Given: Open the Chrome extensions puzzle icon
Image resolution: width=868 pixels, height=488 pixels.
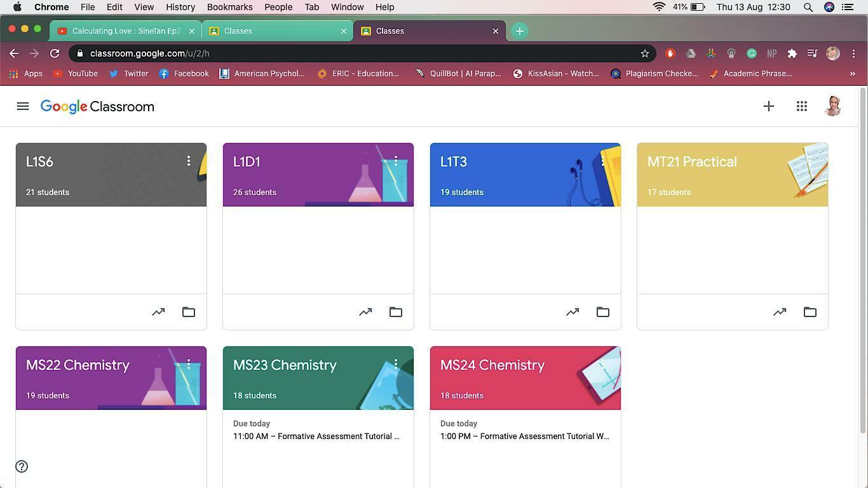Looking at the screenshot, I should click(x=792, y=53).
